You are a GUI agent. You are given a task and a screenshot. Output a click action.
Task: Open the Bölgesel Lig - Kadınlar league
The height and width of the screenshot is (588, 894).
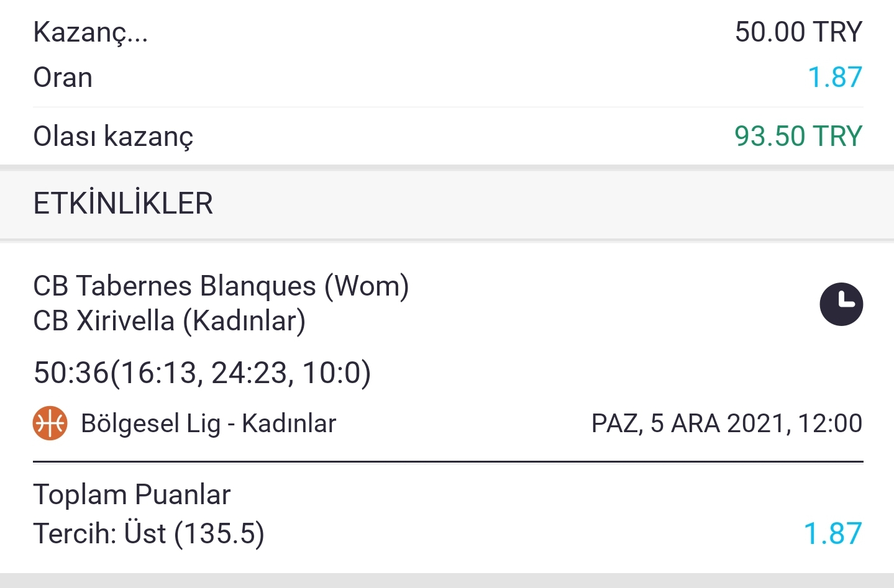(x=208, y=424)
